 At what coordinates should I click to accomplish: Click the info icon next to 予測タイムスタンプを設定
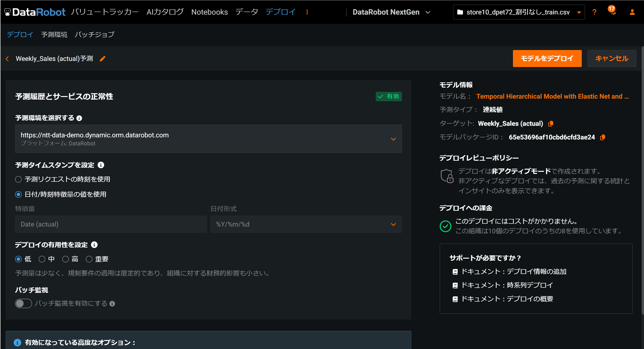click(101, 165)
